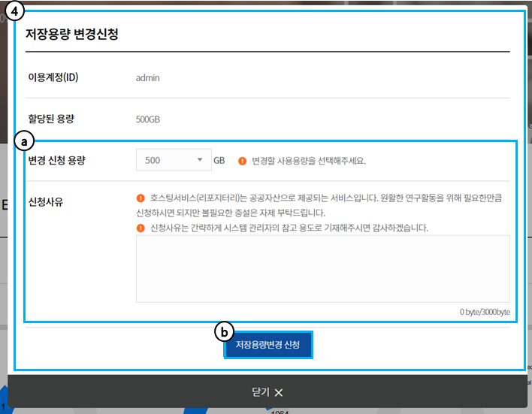Click the warning icon beside the capacity selection hint
Screen dimensions: 532x414
pos(243,161)
